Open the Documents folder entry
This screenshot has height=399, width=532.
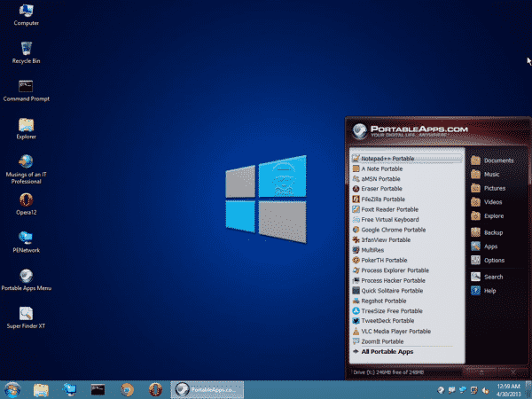[x=497, y=160]
